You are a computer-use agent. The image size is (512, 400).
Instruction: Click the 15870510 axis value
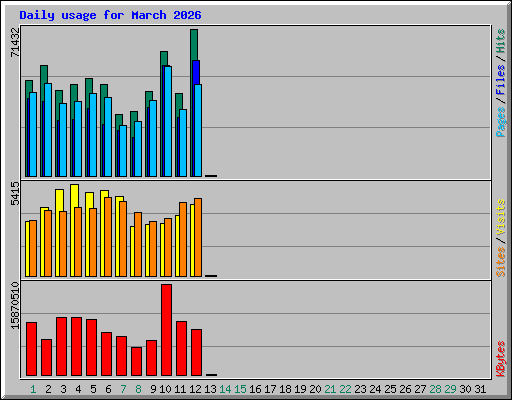[15, 306]
